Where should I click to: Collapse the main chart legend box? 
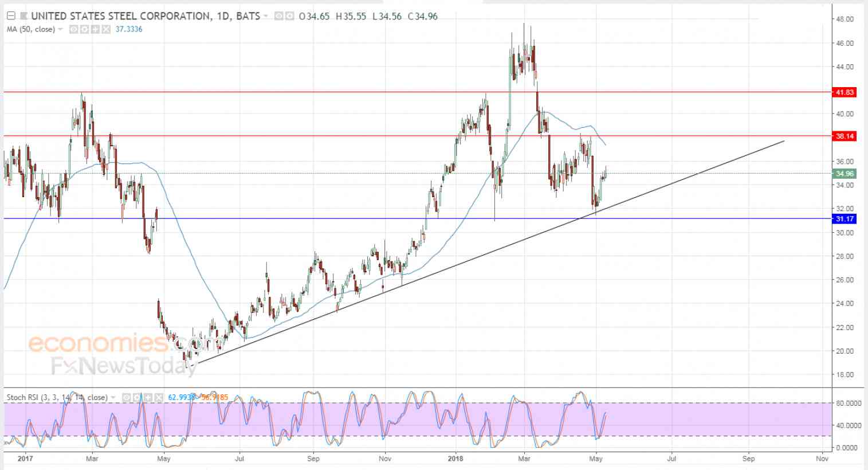(x=11, y=16)
